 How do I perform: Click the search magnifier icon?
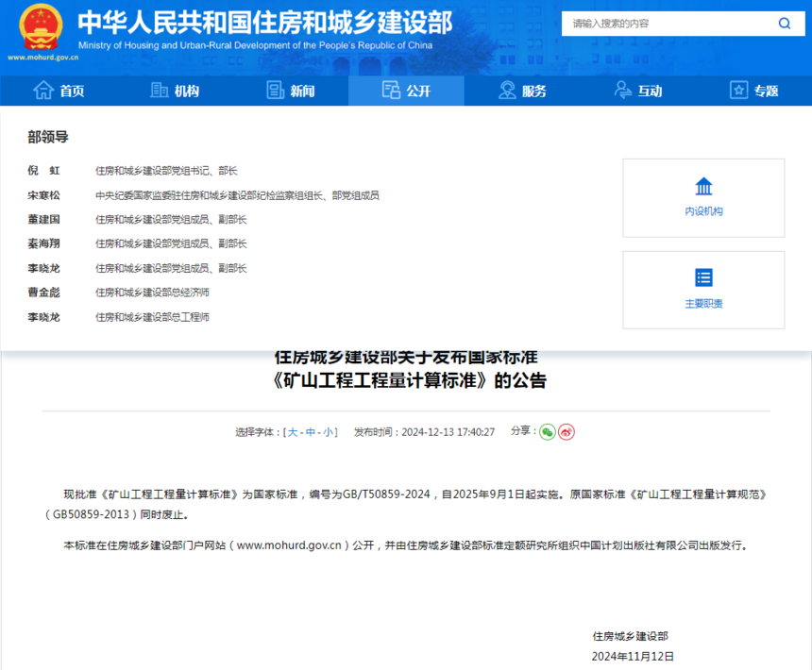784,24
